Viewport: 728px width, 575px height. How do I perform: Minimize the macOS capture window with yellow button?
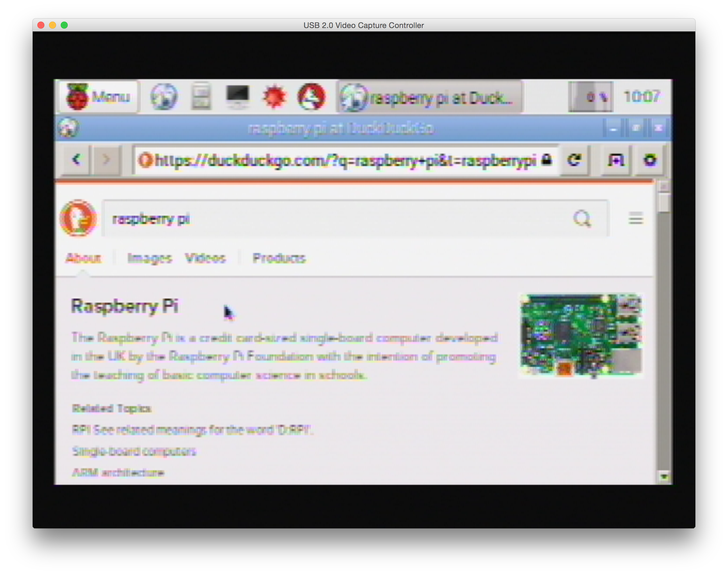[x=53, y=25]
